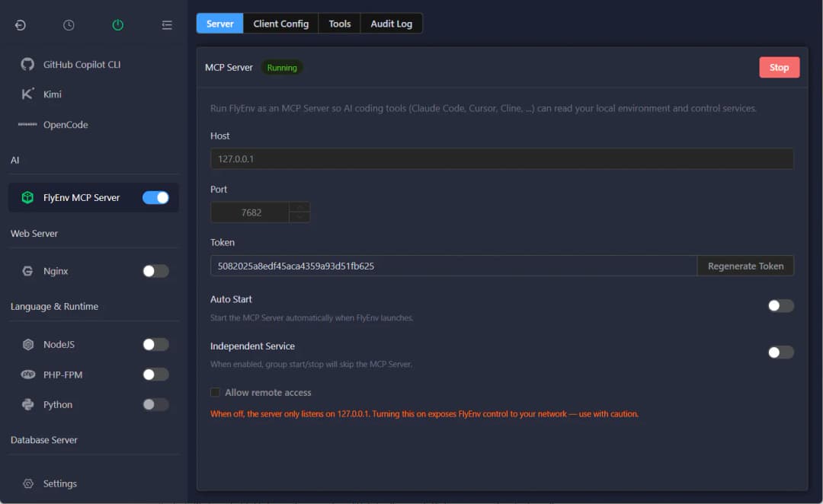Select the Server tab
The height and width of the screenshot is (504, 823).
pos(220,24)
